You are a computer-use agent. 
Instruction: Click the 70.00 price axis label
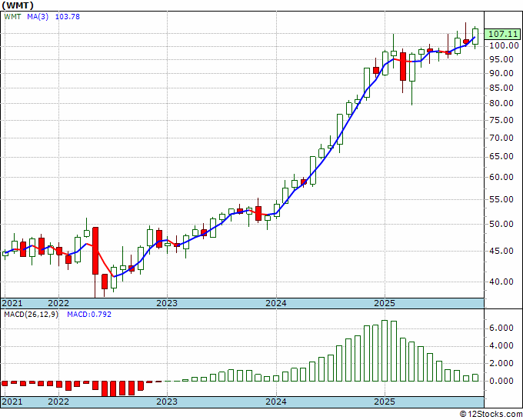tap(501, 138)
